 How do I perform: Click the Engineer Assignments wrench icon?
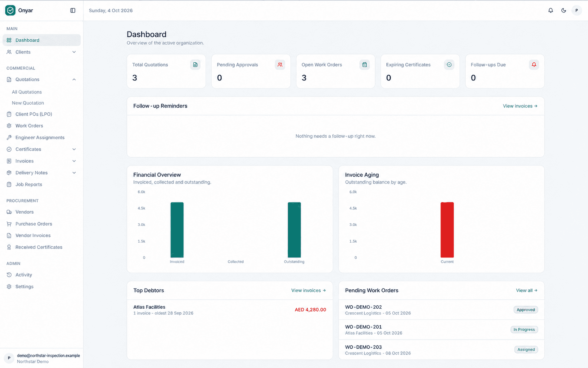point(9,137)
